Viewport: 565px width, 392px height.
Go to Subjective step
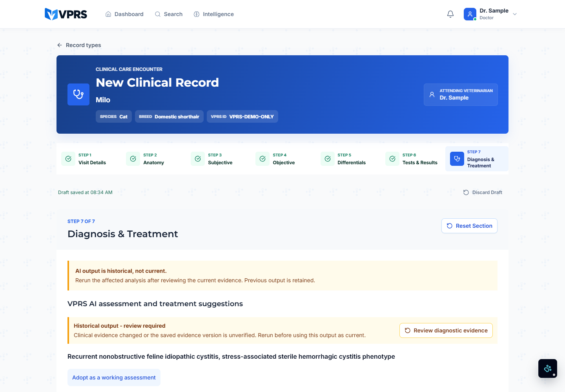pos(217,159)
